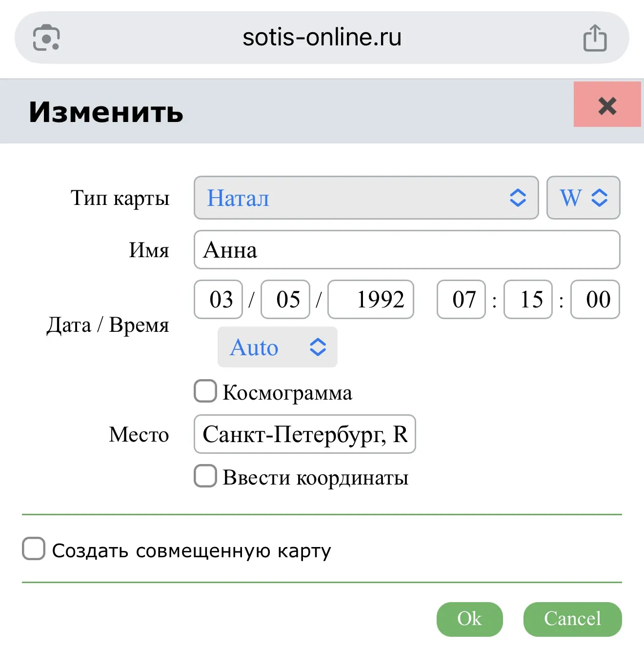Tap the camera scan icon in address bar
The height and width of the screenshot is (648, 644).
(x=46, y=38)
